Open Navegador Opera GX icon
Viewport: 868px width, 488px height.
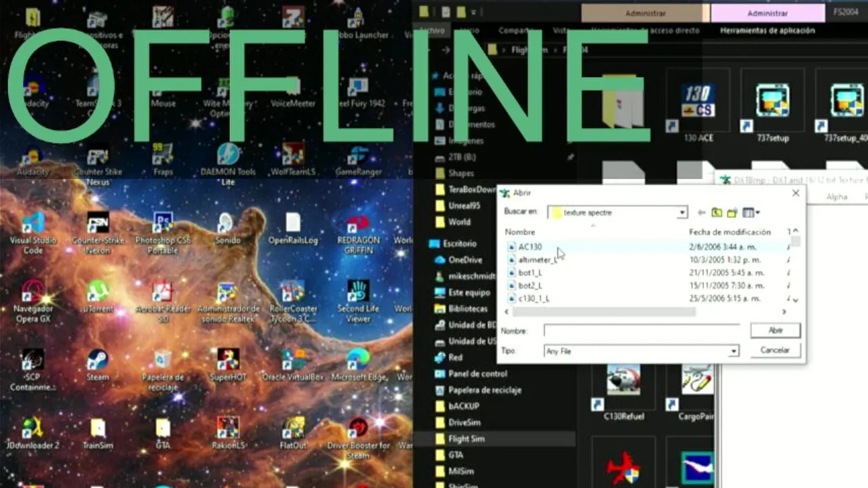click(x=33, y=301)
